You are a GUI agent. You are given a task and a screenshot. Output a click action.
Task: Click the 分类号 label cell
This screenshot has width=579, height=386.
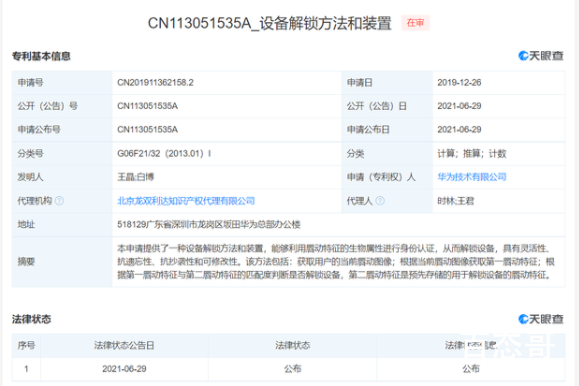click(62, 153)
